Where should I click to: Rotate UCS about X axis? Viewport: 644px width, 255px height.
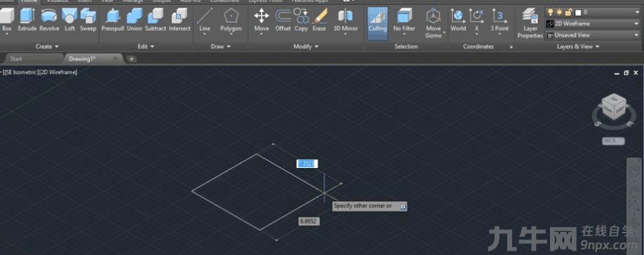pos(477,20)
